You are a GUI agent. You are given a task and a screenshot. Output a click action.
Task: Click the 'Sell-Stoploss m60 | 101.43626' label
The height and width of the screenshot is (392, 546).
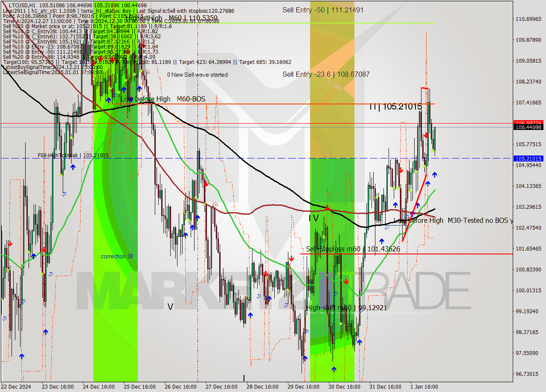[x=353, y=249]
